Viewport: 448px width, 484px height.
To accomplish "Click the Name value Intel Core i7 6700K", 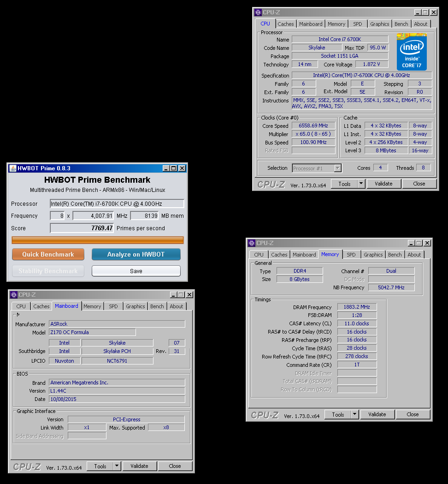I will pos(340,39).
